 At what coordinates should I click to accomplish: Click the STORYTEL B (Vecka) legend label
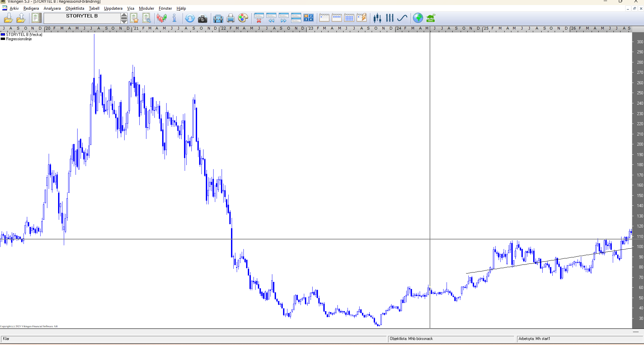pyautogui.click(x=24, y=35)
